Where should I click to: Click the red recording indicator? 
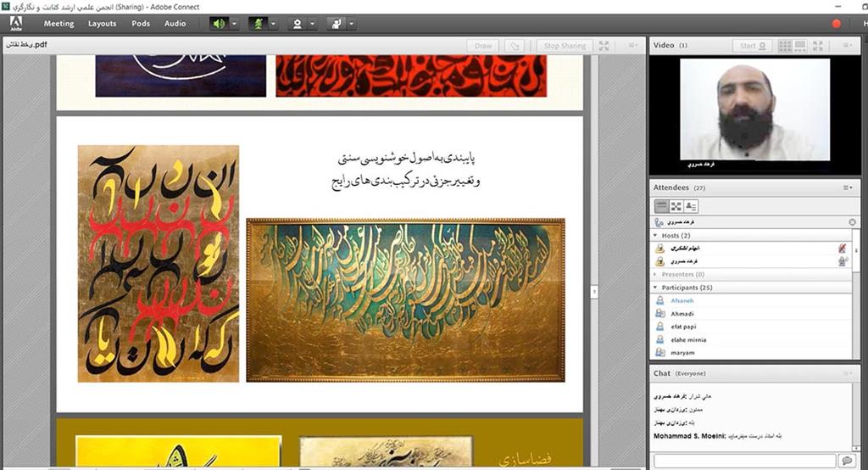(836, 24)
